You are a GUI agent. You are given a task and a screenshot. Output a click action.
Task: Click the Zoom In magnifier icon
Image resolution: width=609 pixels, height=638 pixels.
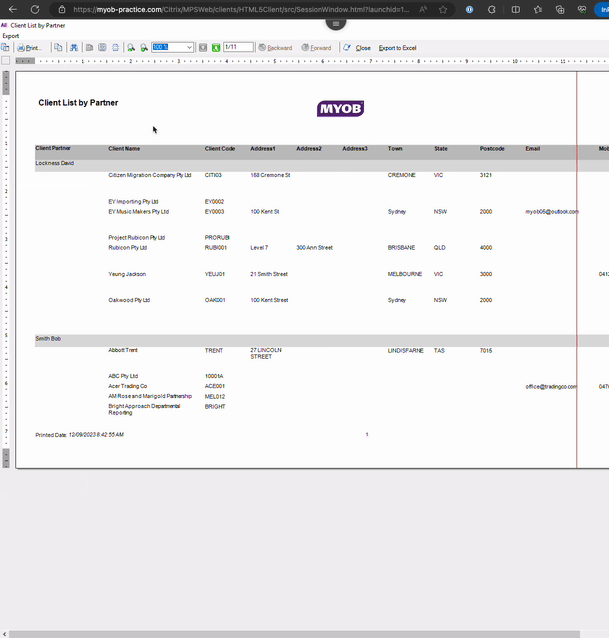point(131,47)
